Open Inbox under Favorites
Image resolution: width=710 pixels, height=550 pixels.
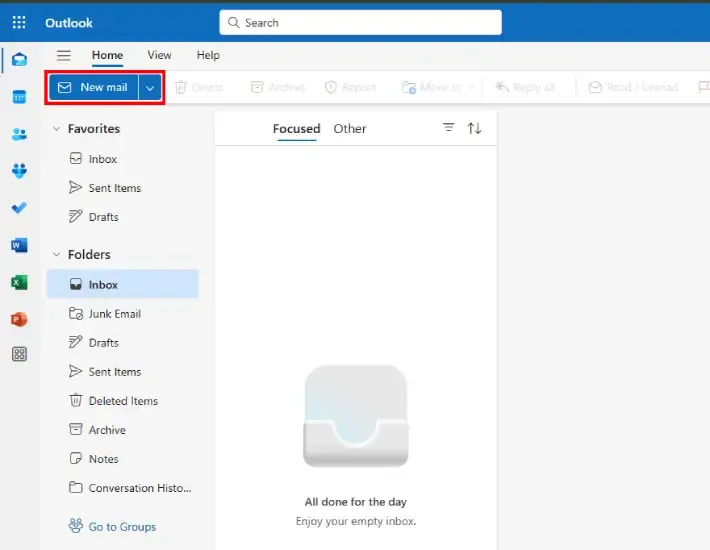122,159
